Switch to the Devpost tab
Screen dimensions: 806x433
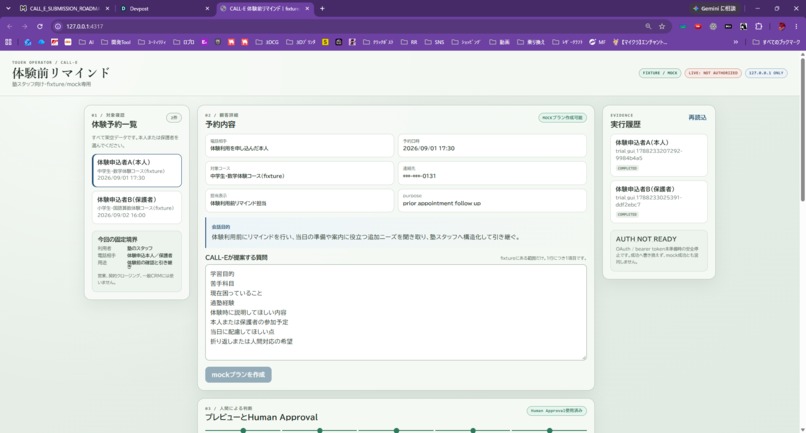[x=164, y=8]
